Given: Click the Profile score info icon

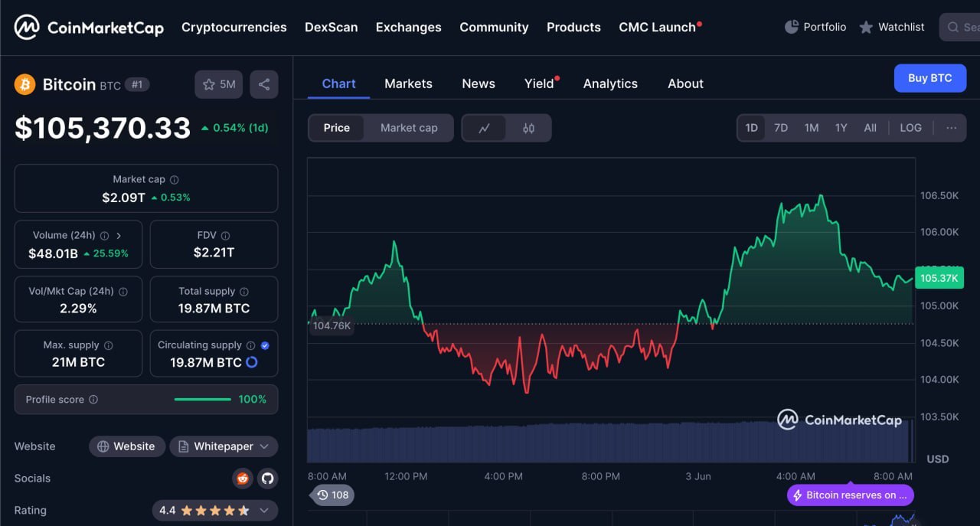Looking at the screenshot, I should (x=93, y=400).
